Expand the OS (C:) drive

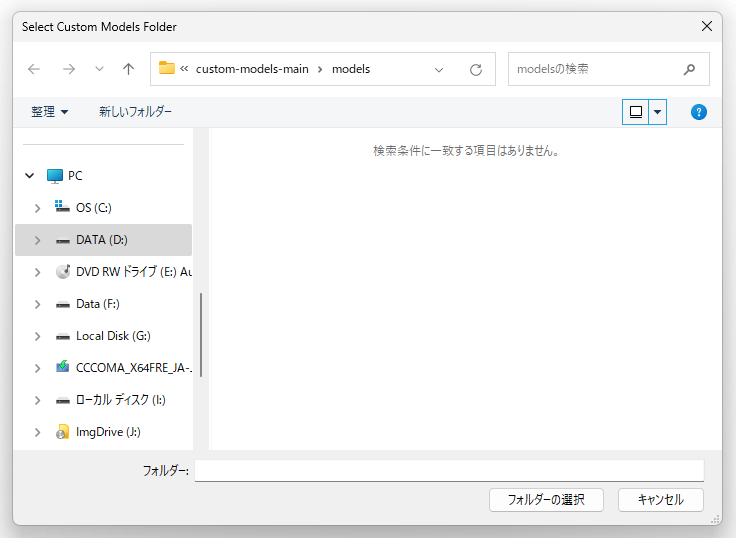38,208
